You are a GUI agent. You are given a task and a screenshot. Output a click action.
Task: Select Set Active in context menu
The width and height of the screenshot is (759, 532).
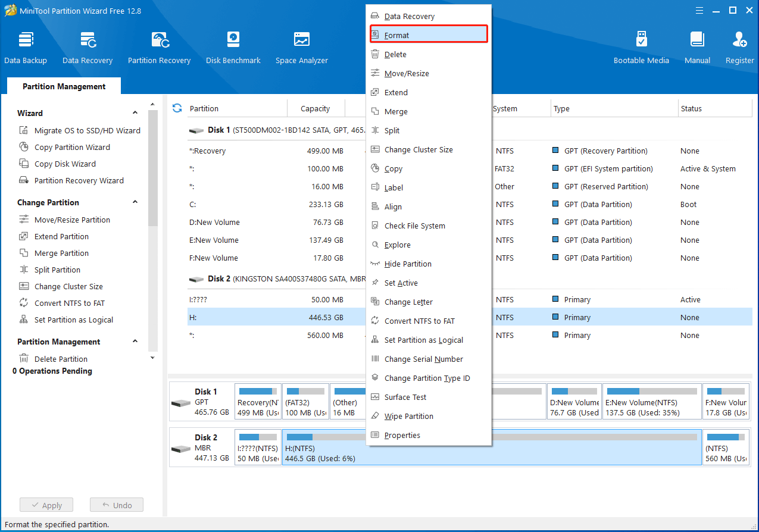click(429, 283)
